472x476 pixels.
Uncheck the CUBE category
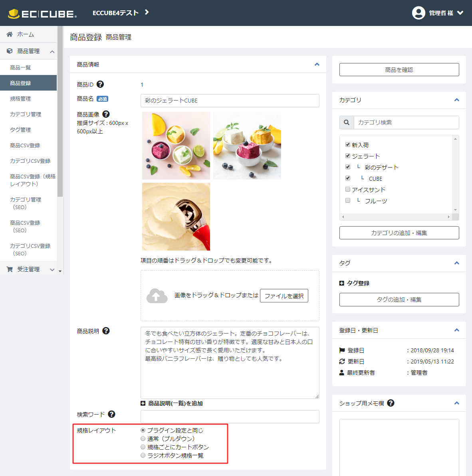tap(348, 178)
